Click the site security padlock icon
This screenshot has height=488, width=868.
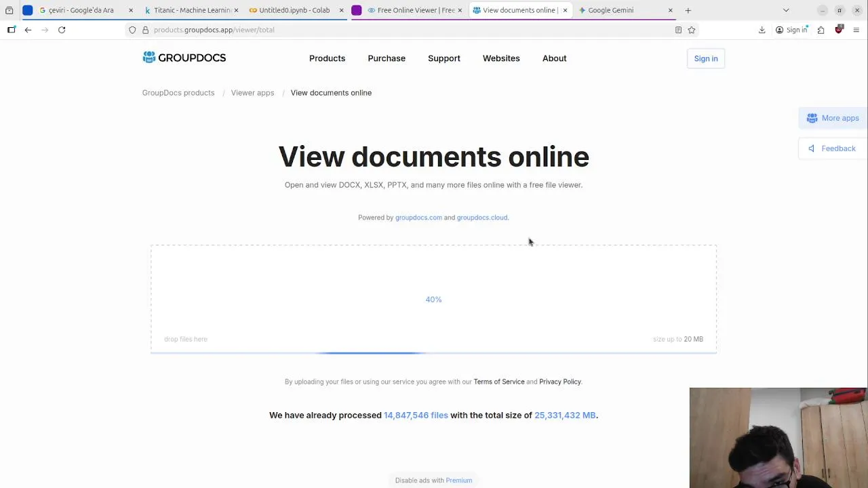coord(145,30)
